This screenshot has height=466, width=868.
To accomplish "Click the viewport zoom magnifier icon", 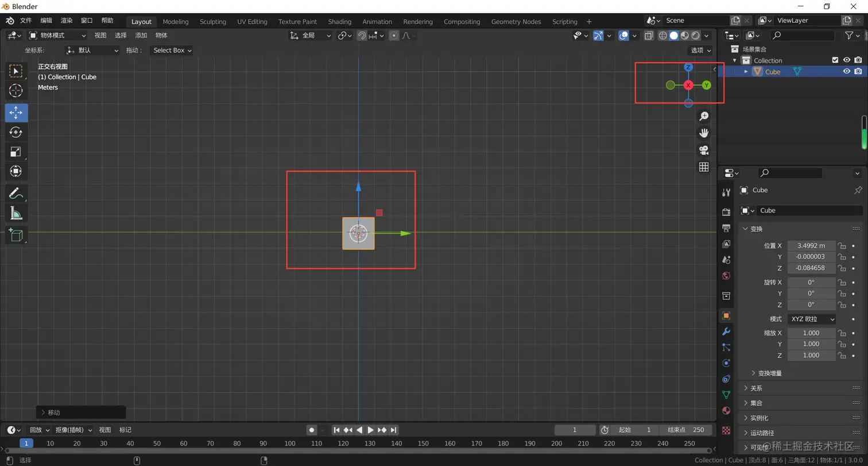I will click(704, 117).
